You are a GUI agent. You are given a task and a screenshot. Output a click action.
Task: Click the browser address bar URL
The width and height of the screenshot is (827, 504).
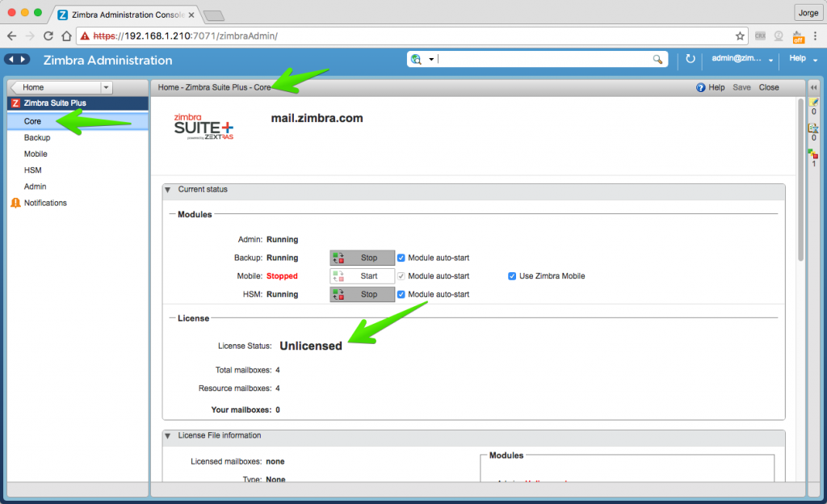coord(185,36)
